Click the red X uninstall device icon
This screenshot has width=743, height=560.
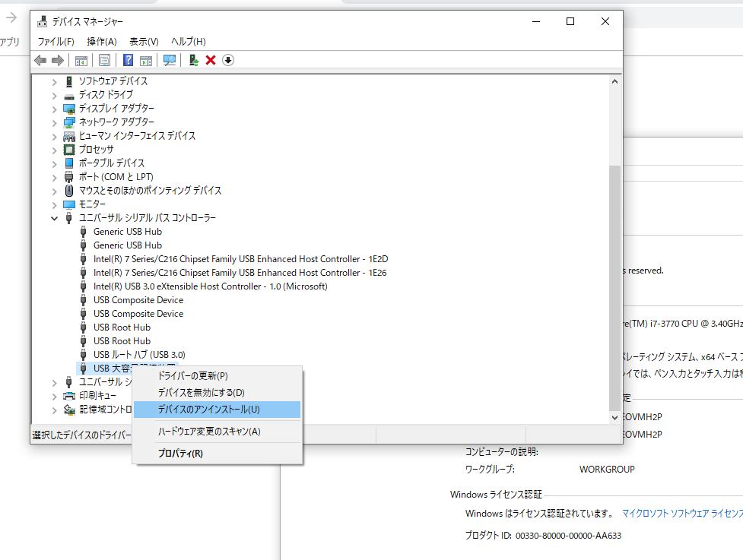(210, 60)
